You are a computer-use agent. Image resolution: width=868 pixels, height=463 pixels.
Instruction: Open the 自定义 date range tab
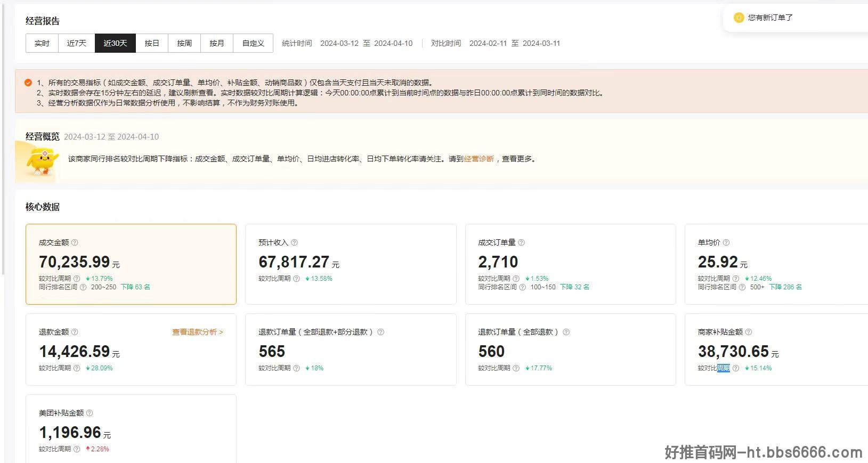(x=253, y=43)
